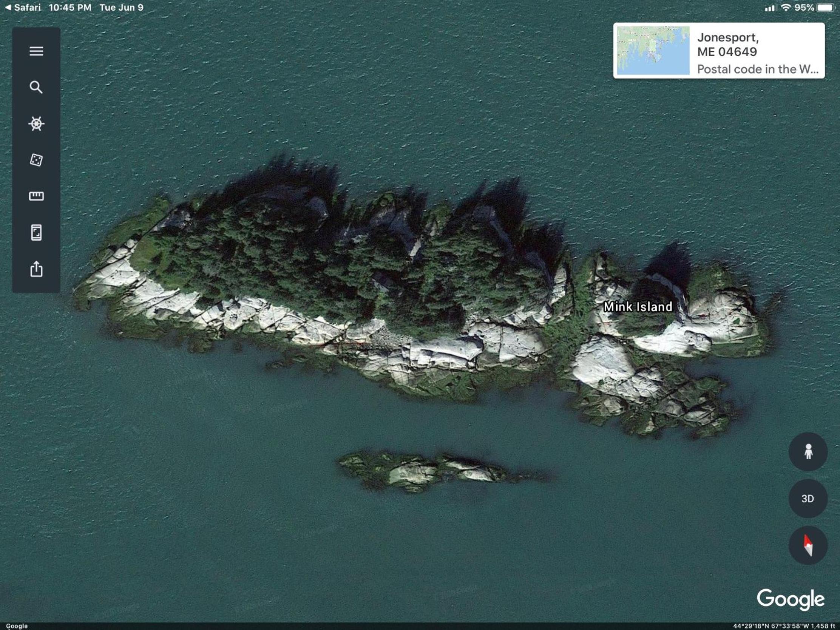Tap the Google logo watermark

[791, 599]
